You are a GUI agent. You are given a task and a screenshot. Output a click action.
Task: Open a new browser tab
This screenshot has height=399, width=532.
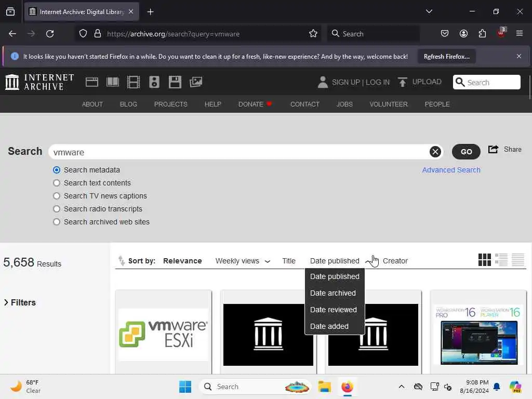pyautogui.click(x=150, y=12)
